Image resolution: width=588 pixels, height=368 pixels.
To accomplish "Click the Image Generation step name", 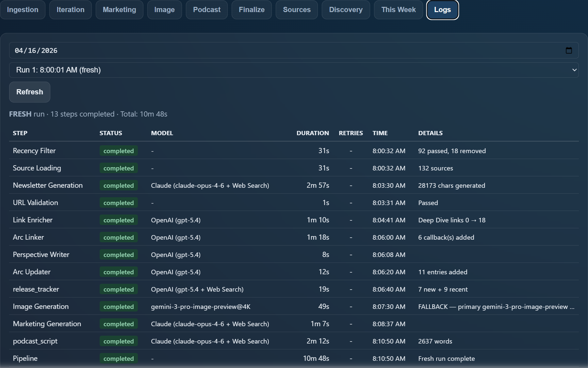I will [41, 306].
